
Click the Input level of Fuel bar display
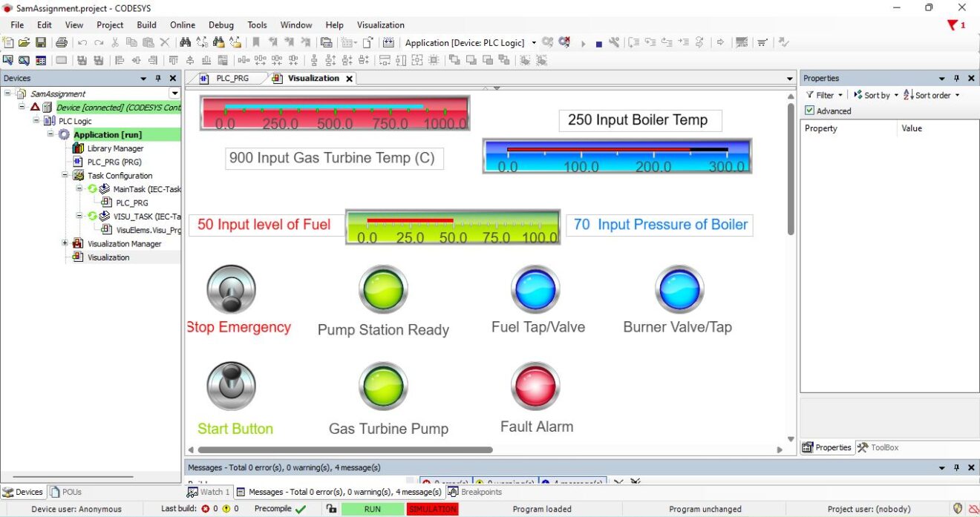[x=452, y=225]
